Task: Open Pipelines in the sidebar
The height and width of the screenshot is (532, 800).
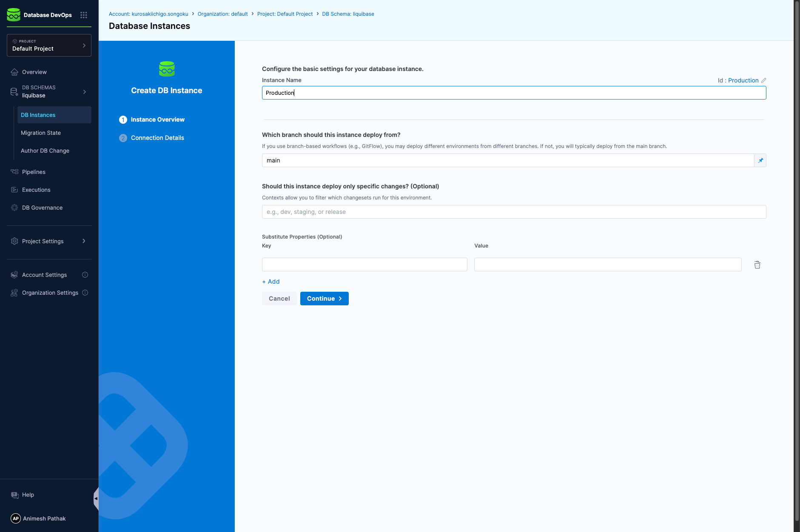Action: [49, 172]
